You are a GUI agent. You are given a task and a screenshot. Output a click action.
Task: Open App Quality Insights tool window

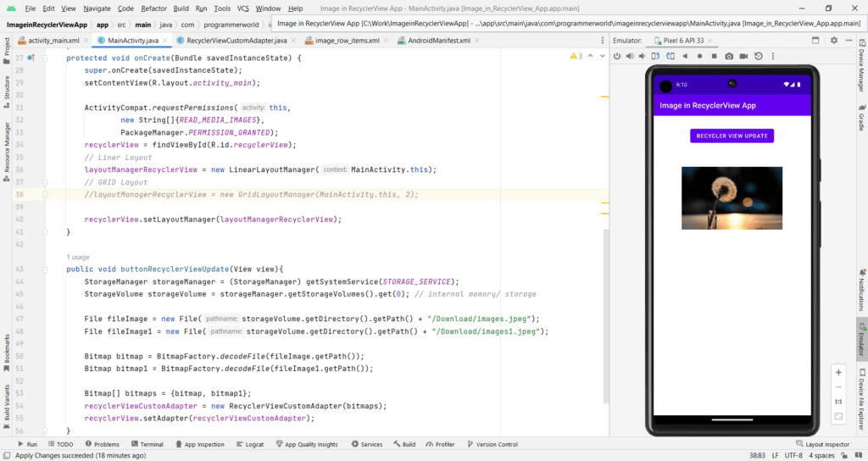point(307,444)
